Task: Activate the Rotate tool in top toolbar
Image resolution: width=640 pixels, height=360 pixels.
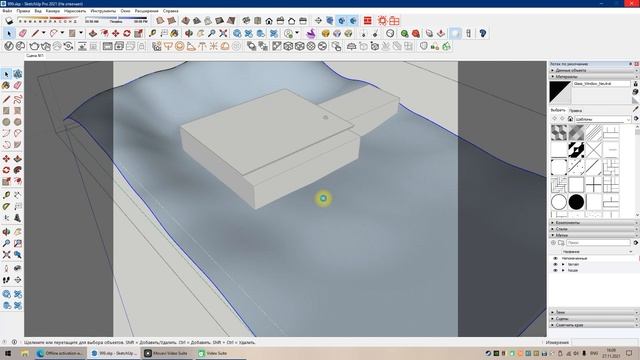Action: 127,33
